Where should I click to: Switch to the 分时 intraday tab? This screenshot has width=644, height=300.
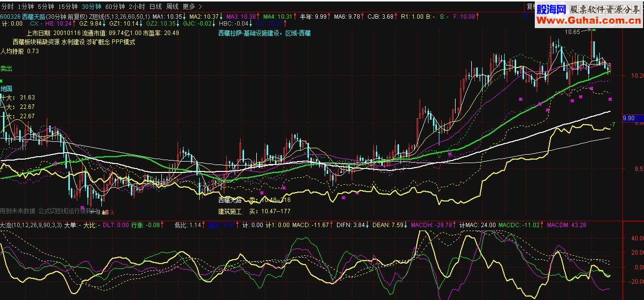coord(7,7)
